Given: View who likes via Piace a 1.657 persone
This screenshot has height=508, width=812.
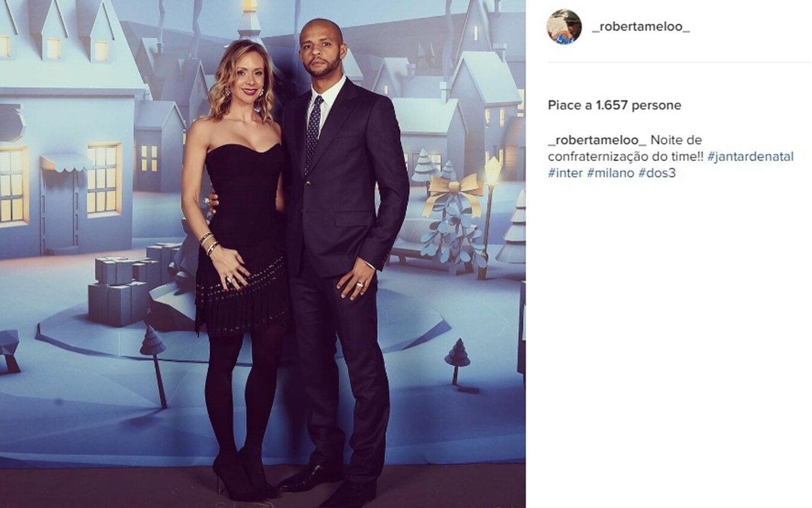Looking at the screenshot, I should point(614,105).
